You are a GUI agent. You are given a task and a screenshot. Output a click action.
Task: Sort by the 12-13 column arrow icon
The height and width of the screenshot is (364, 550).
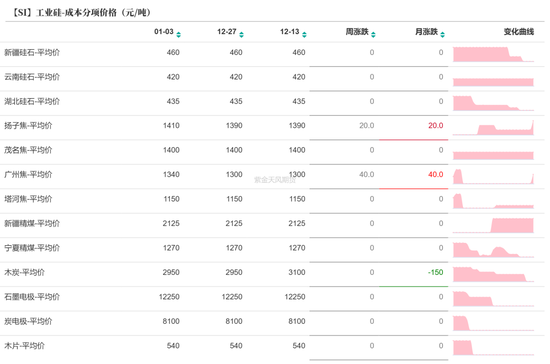[x=304, y=34]
